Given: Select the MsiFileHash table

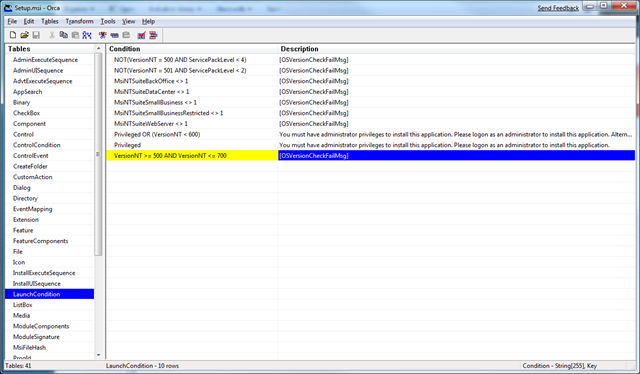Looking at the screenshot, I should click(29, 347).
